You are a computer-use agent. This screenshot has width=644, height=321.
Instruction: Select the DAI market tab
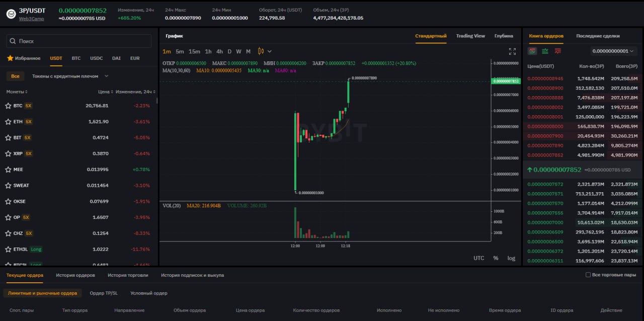[x=116, y=58]
